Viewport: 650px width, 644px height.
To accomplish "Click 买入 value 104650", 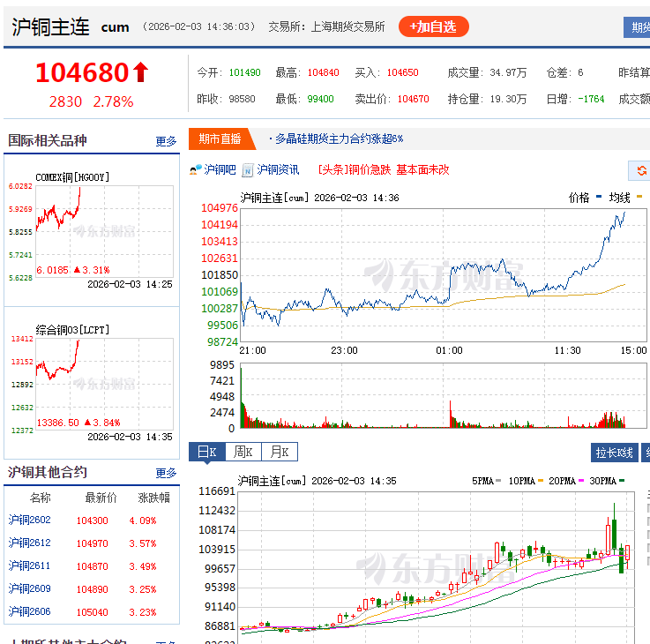I will (x=402, y=72).
